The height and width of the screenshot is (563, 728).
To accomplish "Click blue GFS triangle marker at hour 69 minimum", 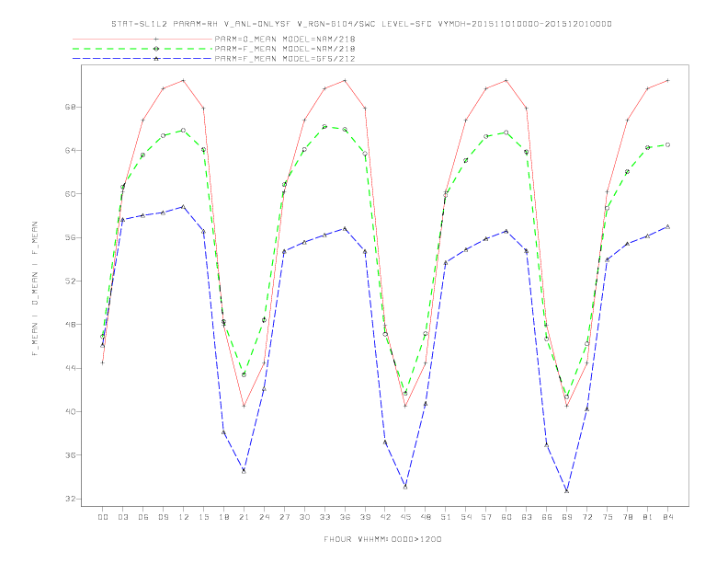I will click(567, 490).
